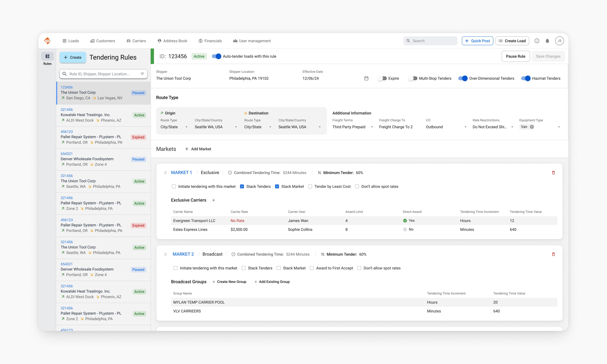This screenshot has width=607, height=364.
Task: Check Market 2 Stack Tenders
Action: 244,268
